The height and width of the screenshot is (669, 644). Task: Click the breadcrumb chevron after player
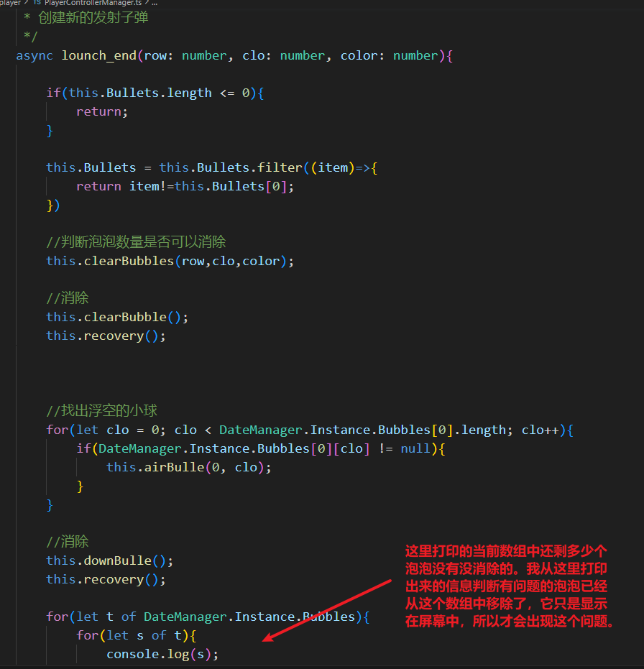coord(27,2)
